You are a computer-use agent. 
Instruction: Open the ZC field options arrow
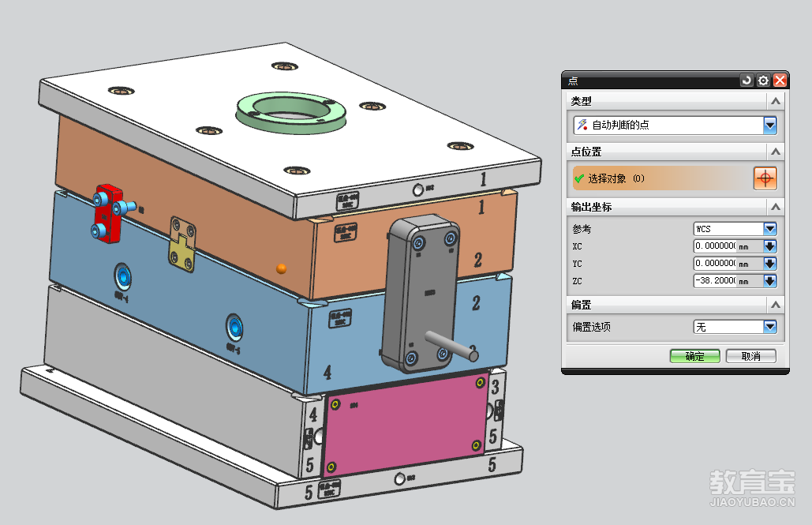[x=770, y=281]
